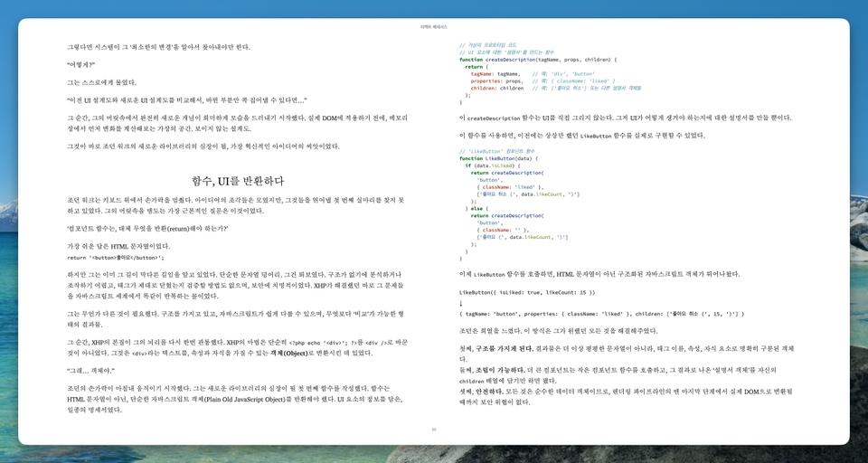Click the comment "// 'LikeButton' 컴포넌트 함수"

[x=496, y=151]
